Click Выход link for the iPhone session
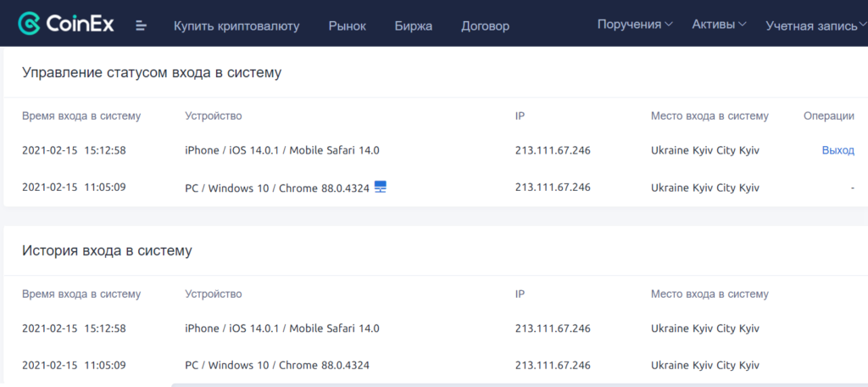This screenshot has width=868, height=387. pyautogui.click(x=837, y=150)
